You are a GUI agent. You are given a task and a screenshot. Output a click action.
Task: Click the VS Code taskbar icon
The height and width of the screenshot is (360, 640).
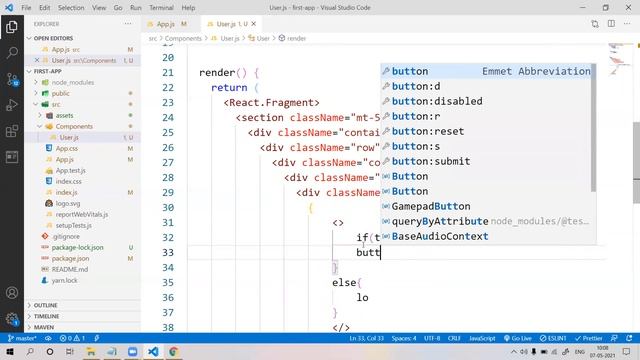(153, 352)
